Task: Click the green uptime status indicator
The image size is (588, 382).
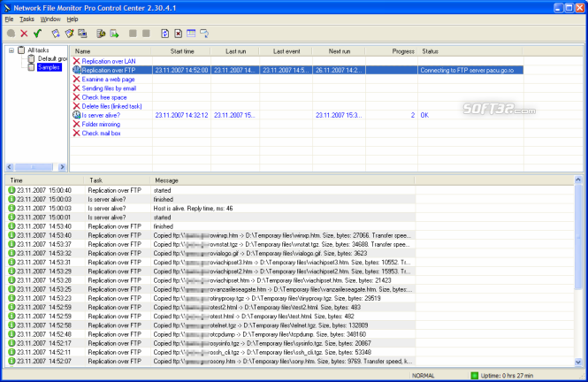Action: [474, 375]
